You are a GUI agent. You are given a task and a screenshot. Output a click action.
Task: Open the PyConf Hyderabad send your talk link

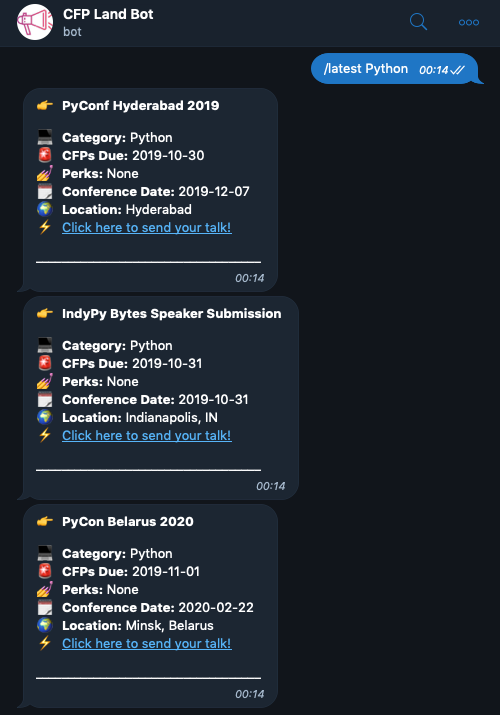[x=147, y=228]
